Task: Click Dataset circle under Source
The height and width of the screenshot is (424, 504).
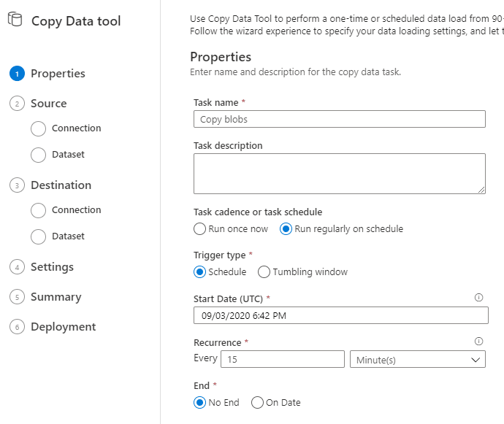Action: pyautogui.click(x=38, y=155)
